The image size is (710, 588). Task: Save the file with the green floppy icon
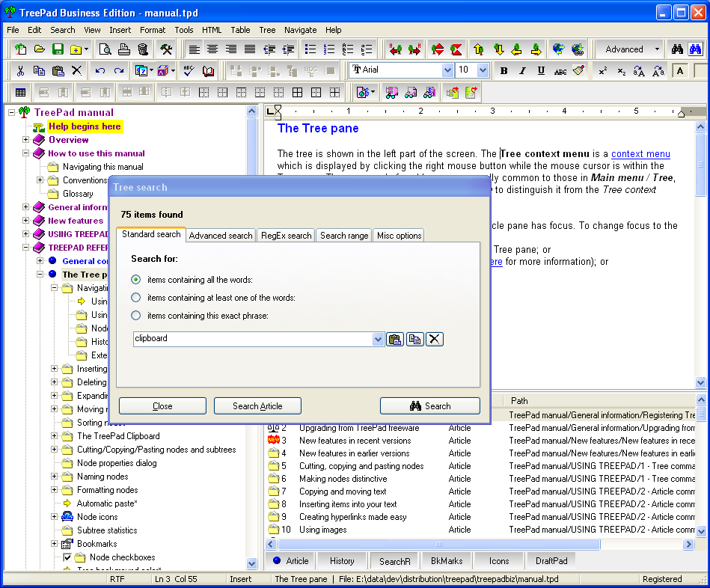(x=58, y=49)
